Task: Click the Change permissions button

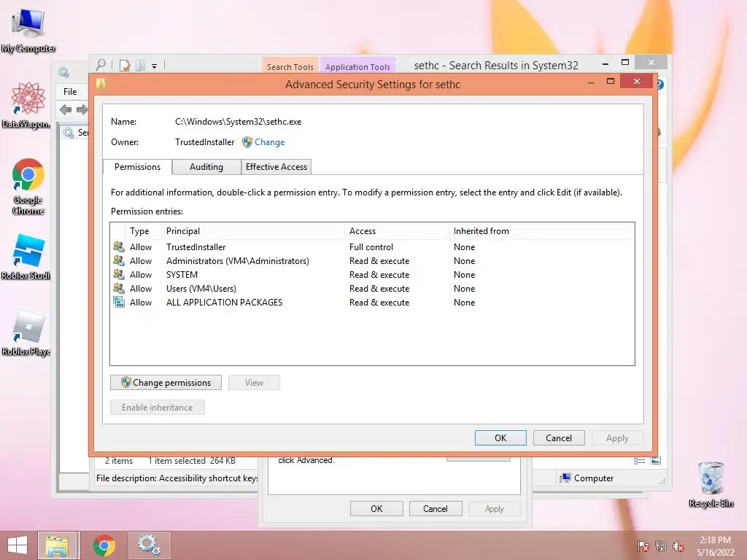Action: pos(166,382)
